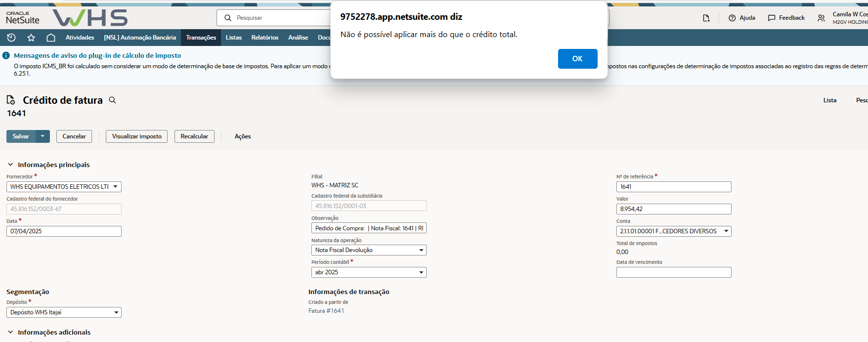The height and width of the screenshot is (342, 868).
Task: Open the shortcuts star icon
Action: (x=31, y=38)
